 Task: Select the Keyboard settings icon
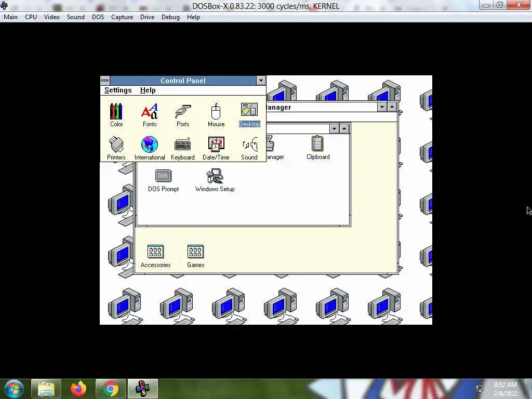182,148
